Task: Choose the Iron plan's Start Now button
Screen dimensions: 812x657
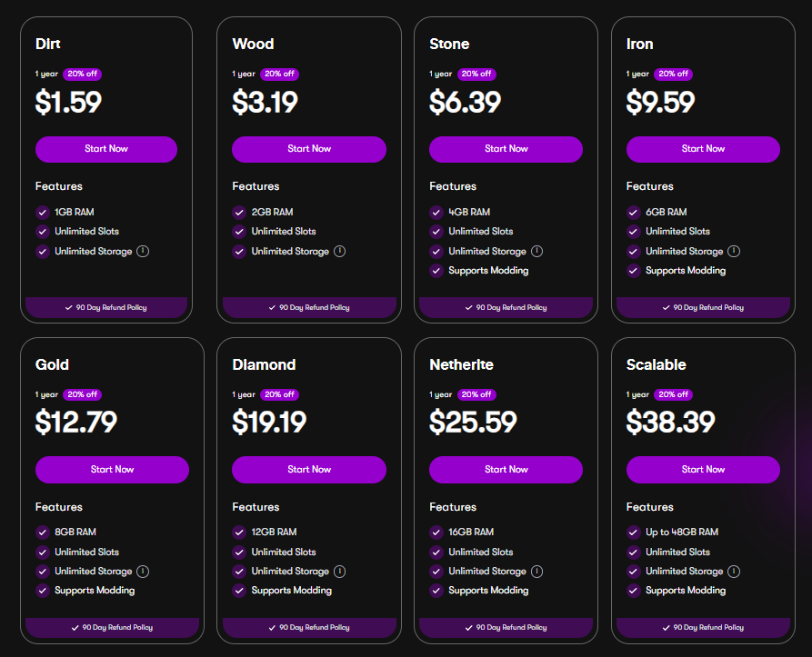Action: (703, 149)
